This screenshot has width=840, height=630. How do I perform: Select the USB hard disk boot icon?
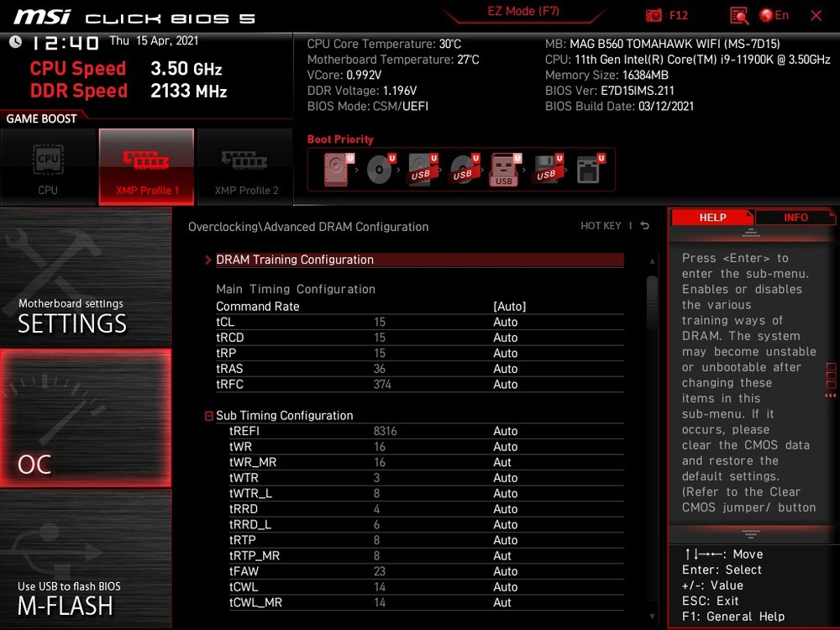click(x=423, y=170)
